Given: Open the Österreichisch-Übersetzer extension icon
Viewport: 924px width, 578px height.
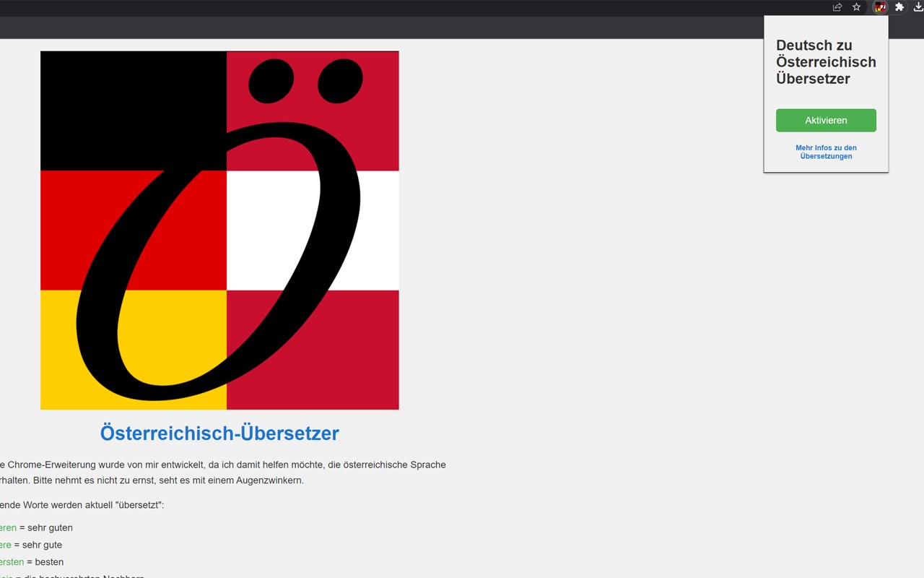Looking at the screenshot, I should [x=880, y=7].
